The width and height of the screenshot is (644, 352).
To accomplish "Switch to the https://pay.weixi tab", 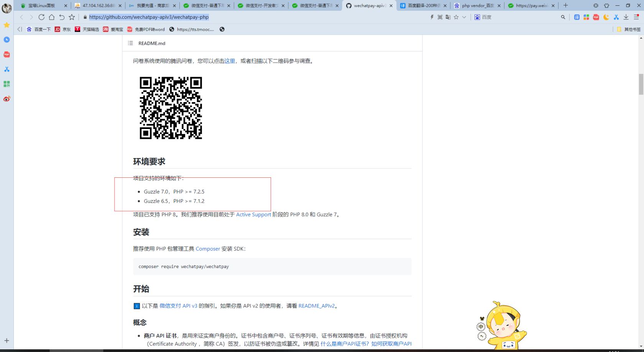I will (x=532, y=5).
